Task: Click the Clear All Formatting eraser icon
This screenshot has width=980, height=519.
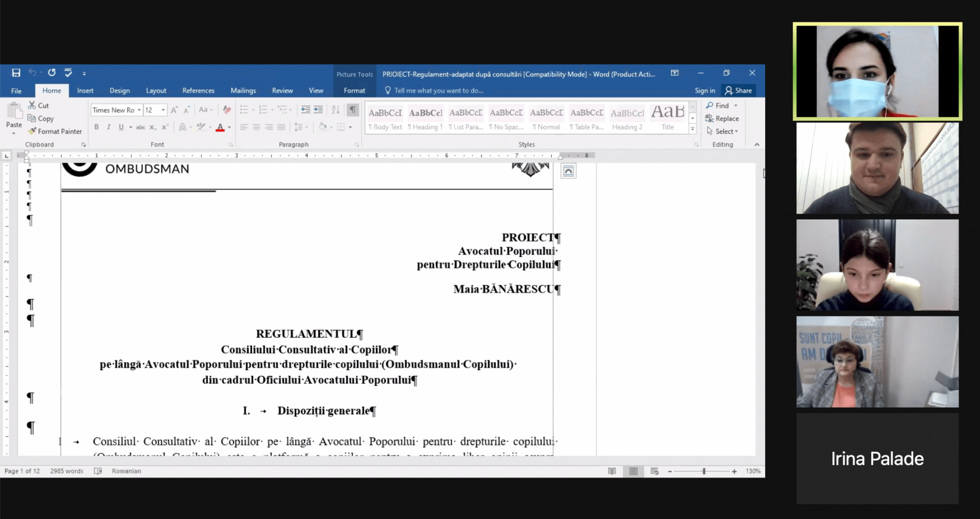Action: tap(227, 110)
